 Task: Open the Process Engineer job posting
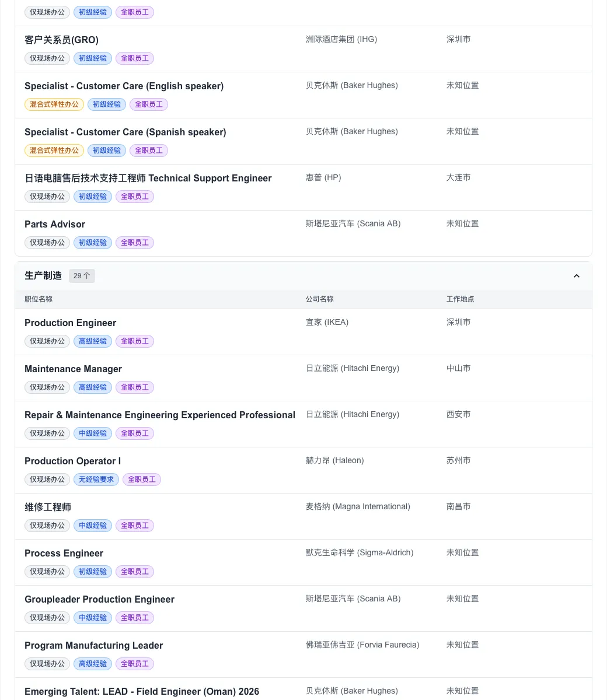[x=64, y=554]
